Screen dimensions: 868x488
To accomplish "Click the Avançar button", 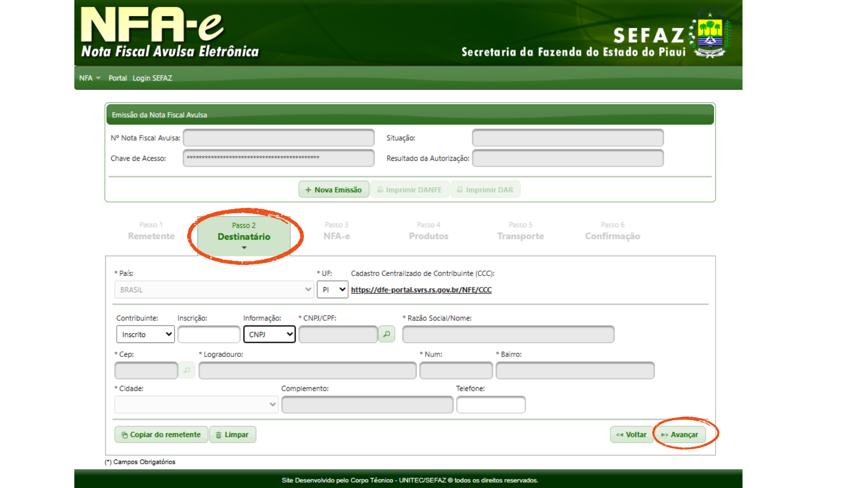I will 679,435.
